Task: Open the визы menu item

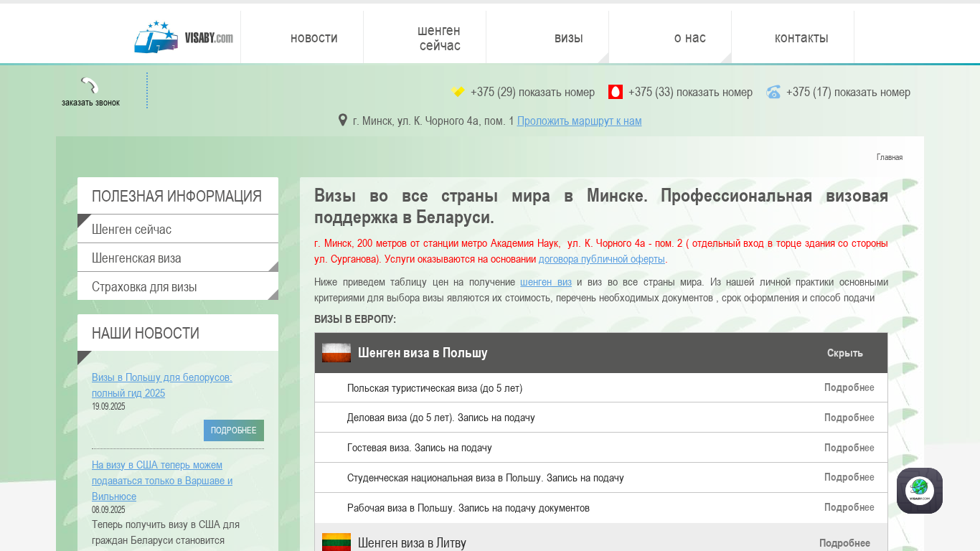Action: pos(568,38)
